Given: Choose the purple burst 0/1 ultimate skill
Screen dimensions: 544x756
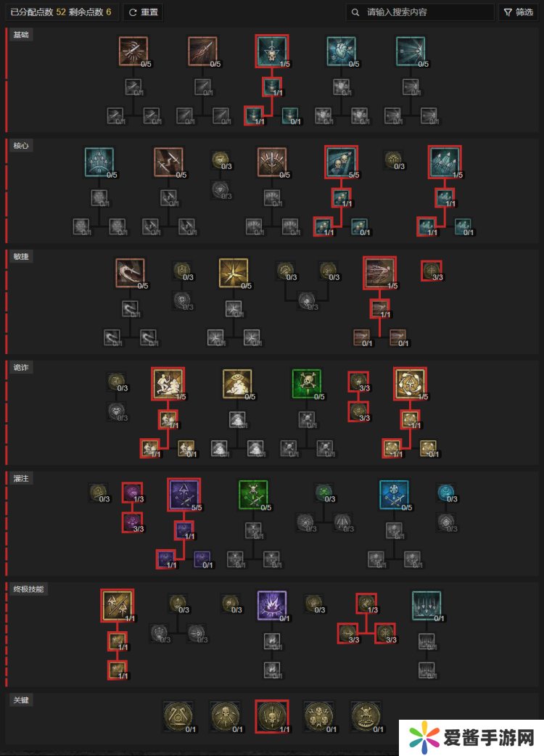Looking at the screenshot, I should tap(272, 606).
